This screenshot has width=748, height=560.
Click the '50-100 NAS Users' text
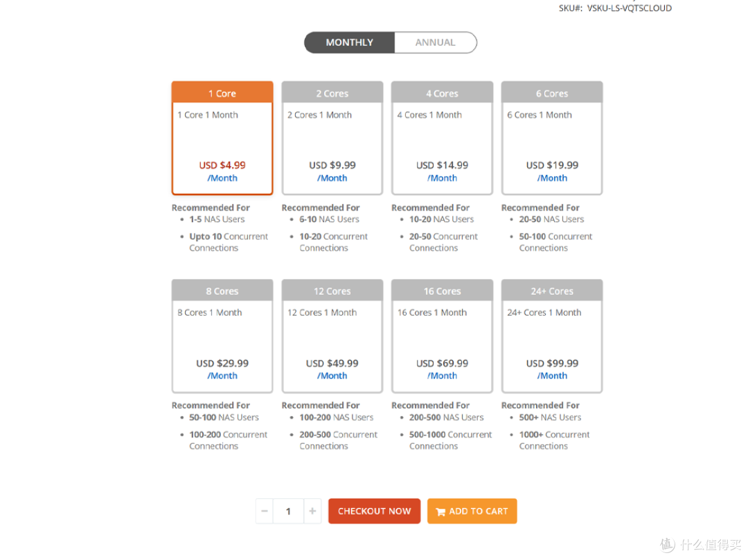coord(224,417)
